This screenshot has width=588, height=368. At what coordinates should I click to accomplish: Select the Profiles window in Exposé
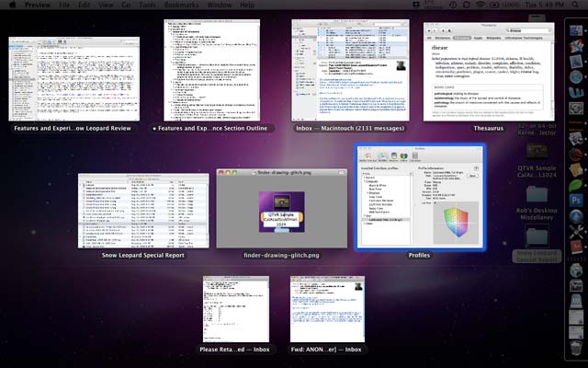[x=420, y=197]
